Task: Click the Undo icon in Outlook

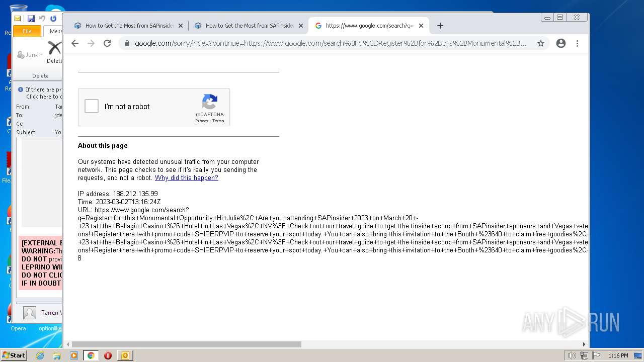Action: tap(42, 19)
